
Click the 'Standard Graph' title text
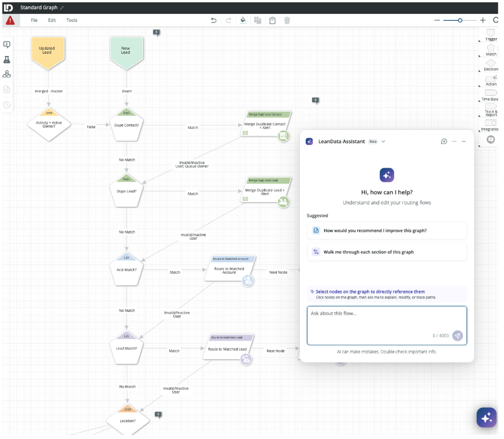[39, 8]
